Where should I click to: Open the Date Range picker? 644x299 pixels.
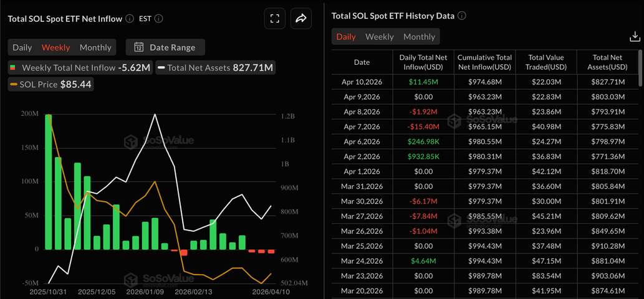tap(165, 47)
